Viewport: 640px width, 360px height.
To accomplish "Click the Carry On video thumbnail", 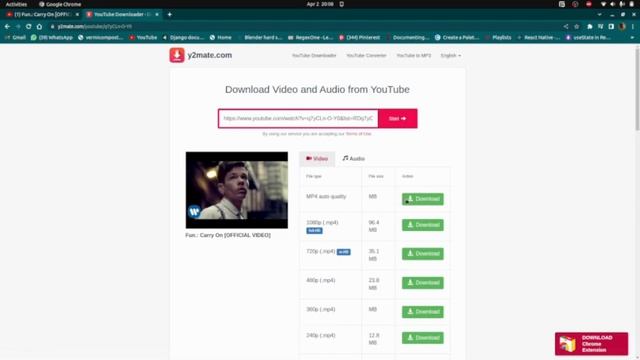I will pos(237,190).
